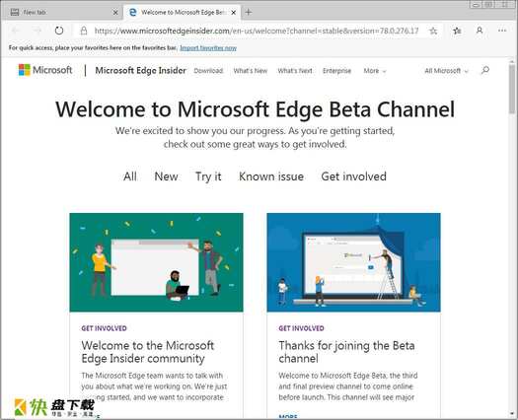Click the browser back arrow

click(x=16, y=31)
